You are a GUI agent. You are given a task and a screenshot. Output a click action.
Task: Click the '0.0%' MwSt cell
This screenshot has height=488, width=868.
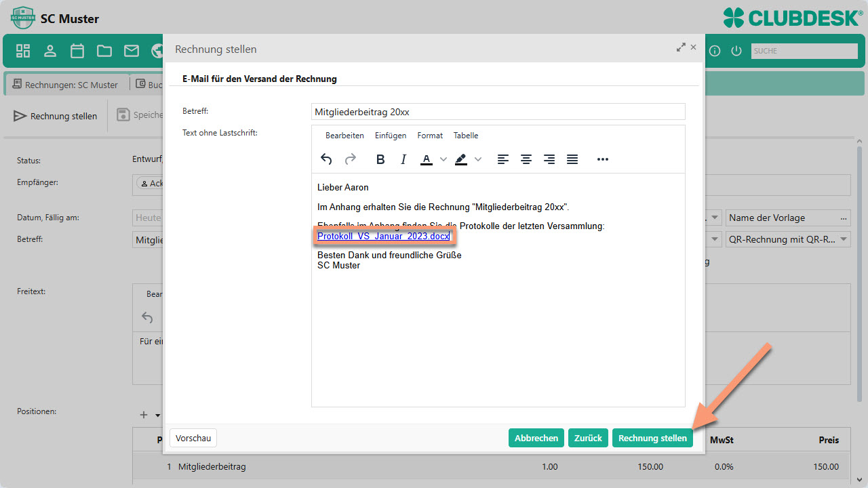point(724,467)
